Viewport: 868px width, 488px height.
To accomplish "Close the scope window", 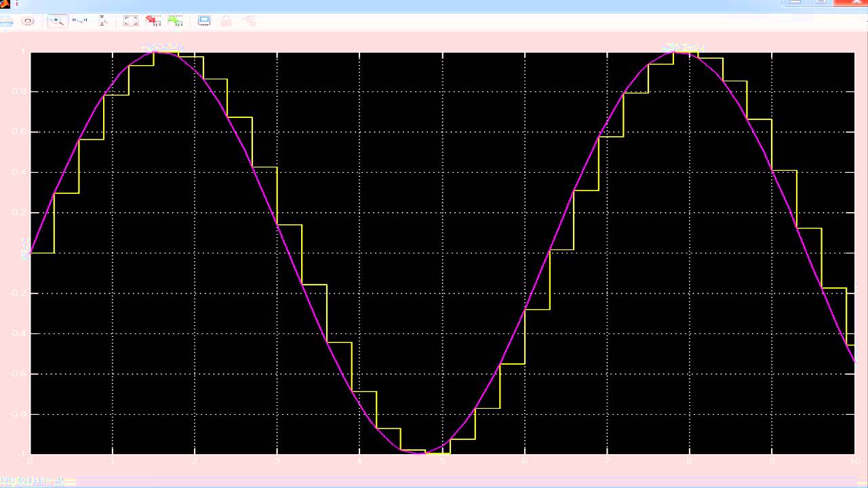I will point(852,2).
